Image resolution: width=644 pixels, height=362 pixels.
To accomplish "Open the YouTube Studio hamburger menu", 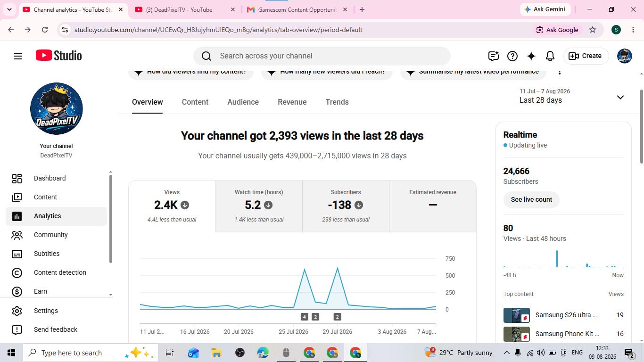I will (x=18, y=56).
